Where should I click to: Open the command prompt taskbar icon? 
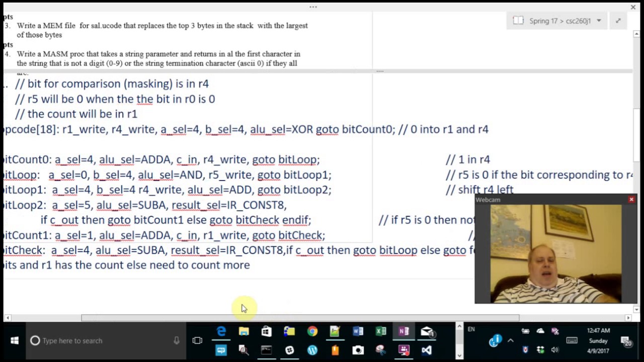266,350
